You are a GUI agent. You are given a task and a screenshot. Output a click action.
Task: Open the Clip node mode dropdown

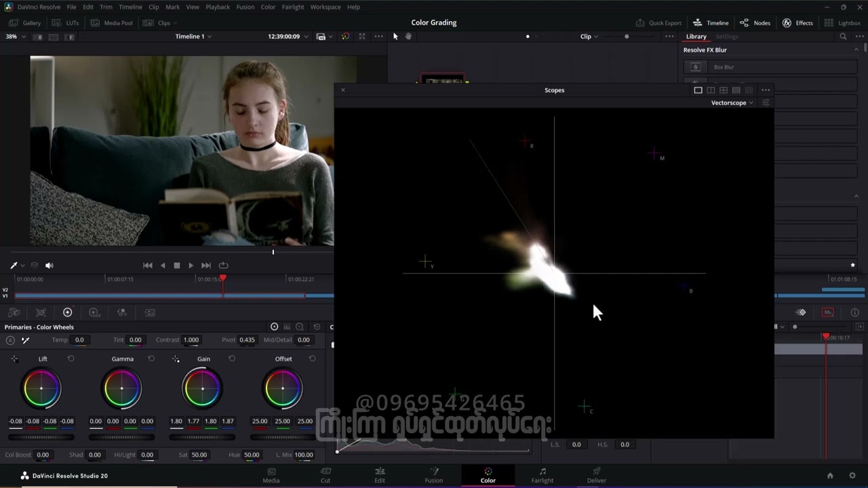(x=589, y=37)
